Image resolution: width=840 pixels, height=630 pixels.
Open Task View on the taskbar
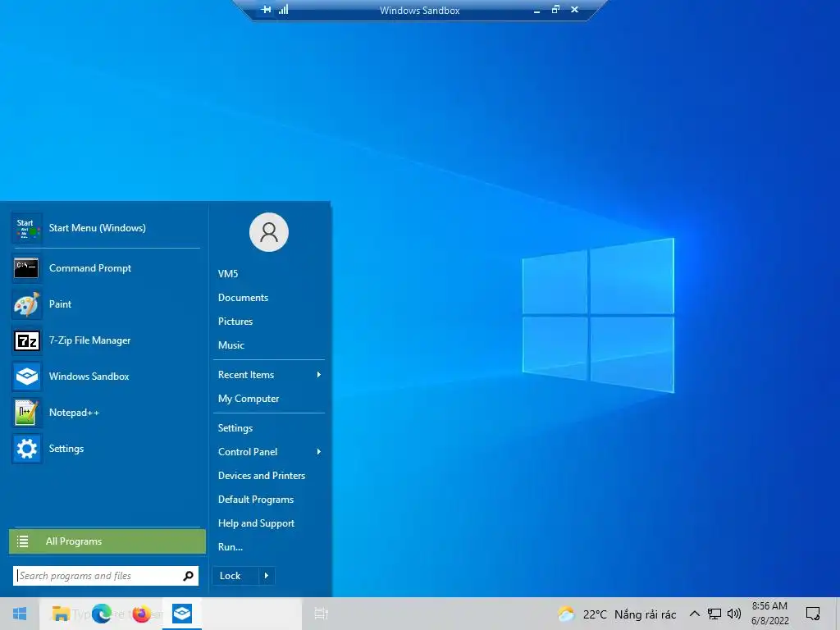pyautogui.click(x=321, y=614)
